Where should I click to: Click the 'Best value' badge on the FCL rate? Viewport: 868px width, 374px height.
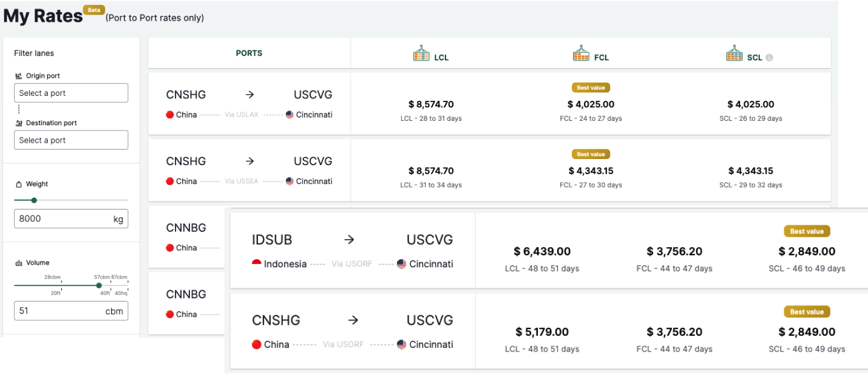pyautogui.click(x=591, y=87)
